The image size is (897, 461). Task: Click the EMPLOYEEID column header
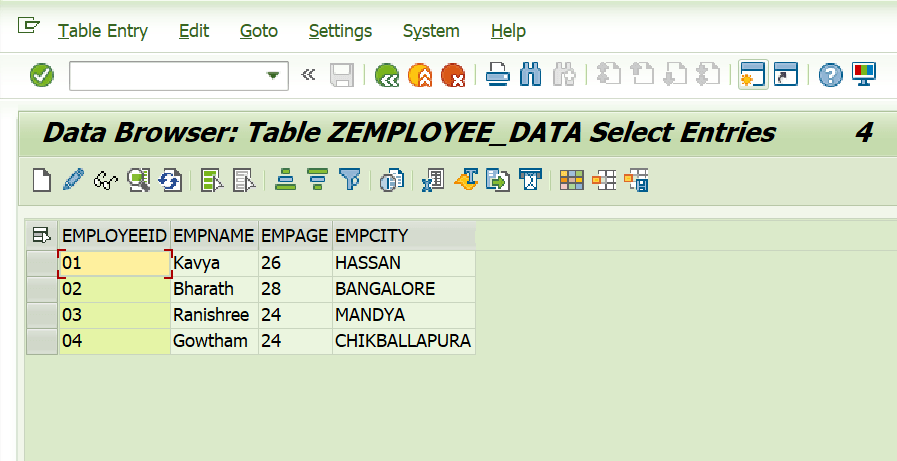pyautogui.click(x=114, y=235)
